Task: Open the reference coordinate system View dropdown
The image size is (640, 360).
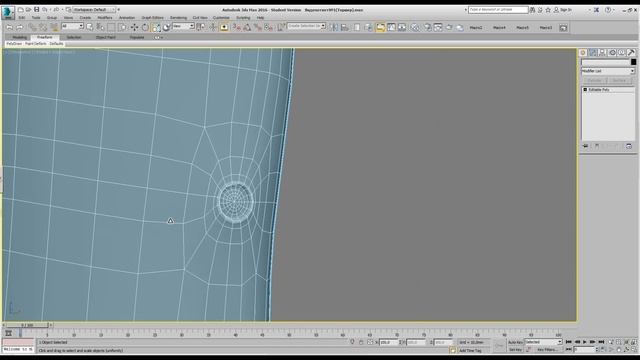Action: click(x=183, y=26)
